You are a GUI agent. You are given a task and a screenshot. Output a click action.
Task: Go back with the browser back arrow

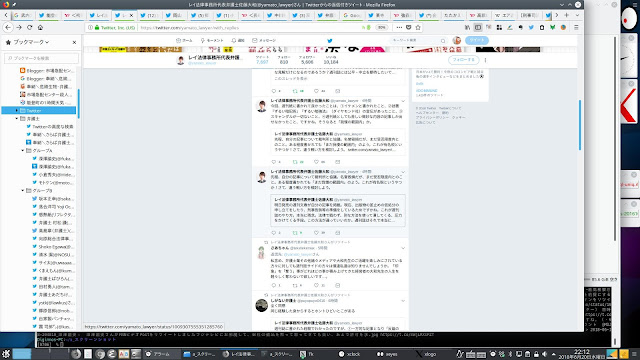8,27
